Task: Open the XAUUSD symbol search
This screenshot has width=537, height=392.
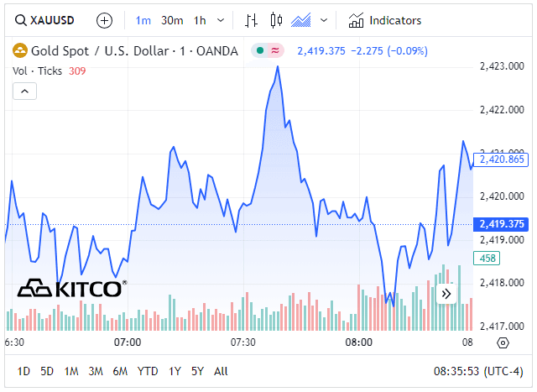Action: [44, 20]
